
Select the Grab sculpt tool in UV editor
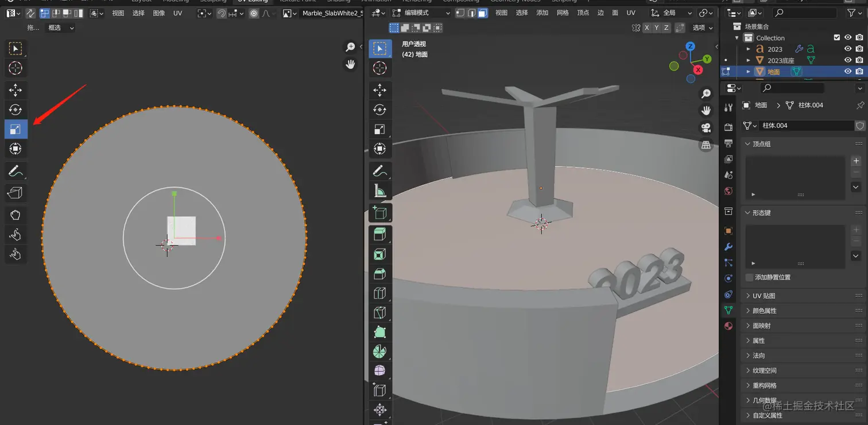15,215
